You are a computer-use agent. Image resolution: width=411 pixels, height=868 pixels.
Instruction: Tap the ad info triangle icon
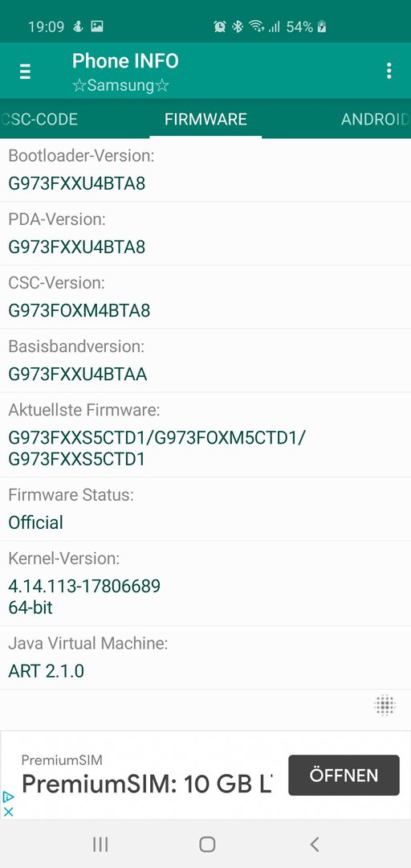pyautogui.click(x=8, y=797)
